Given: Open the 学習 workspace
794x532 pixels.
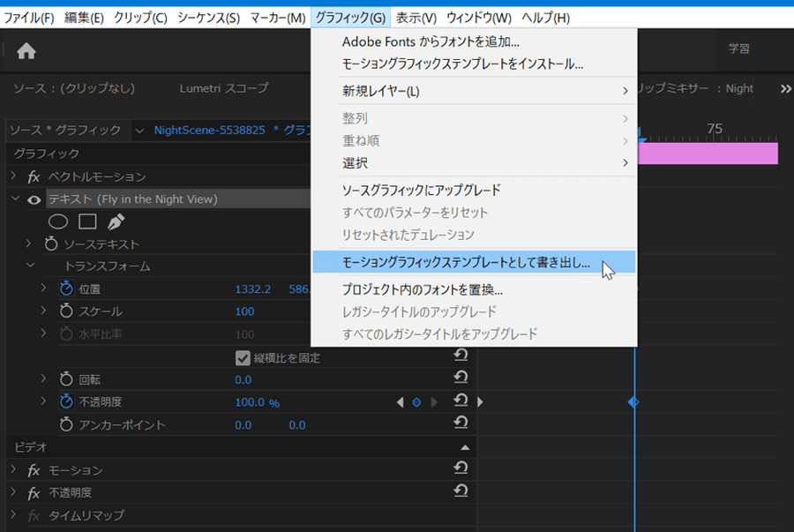Looking at the screenshot, I should coord(739,49).
